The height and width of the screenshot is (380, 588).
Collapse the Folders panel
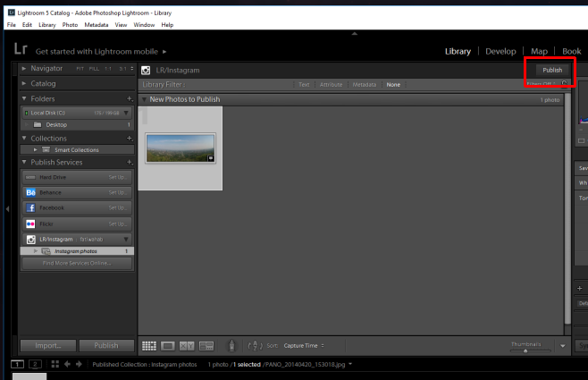(24, 98)
